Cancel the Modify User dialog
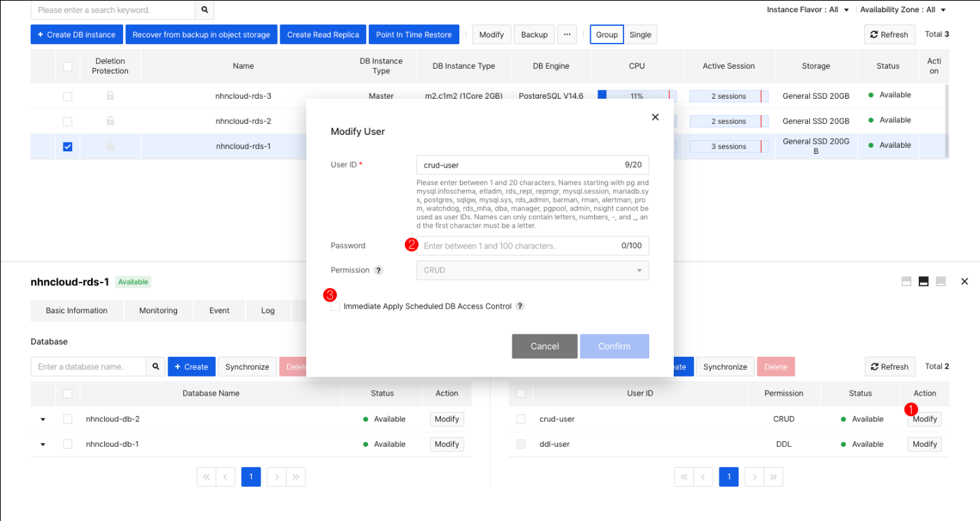Viewport: 980px width, 521px height. pos(544,346)
